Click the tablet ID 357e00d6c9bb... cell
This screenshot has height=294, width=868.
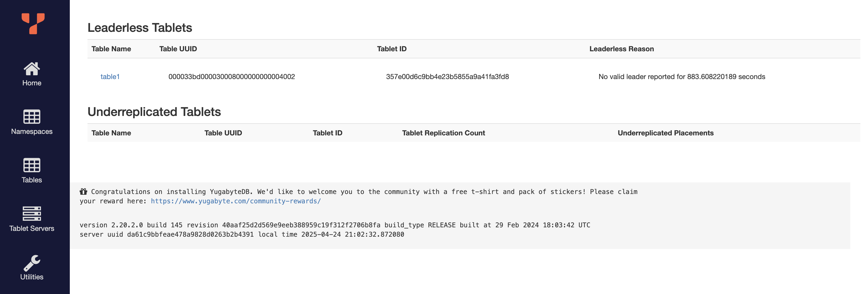[447, 77]
